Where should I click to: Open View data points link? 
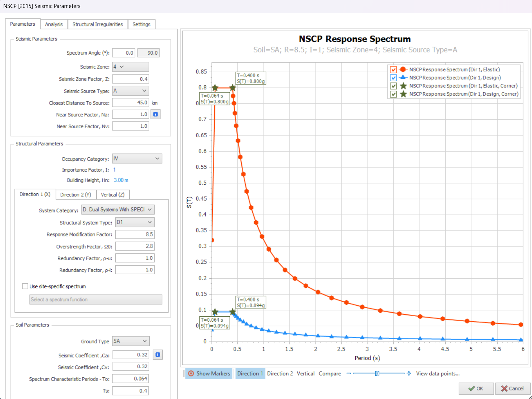[x=438, y=373]
